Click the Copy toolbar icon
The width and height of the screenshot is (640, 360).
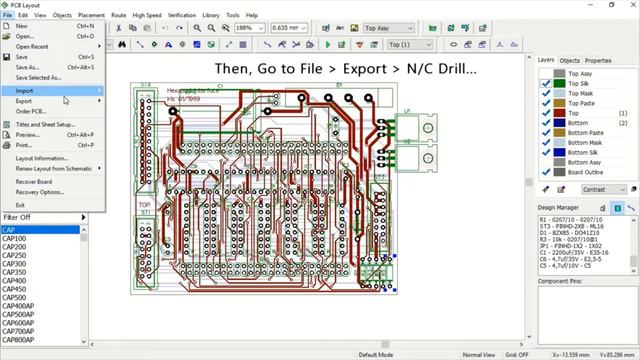pyautogui.click(x=133, y=28)
